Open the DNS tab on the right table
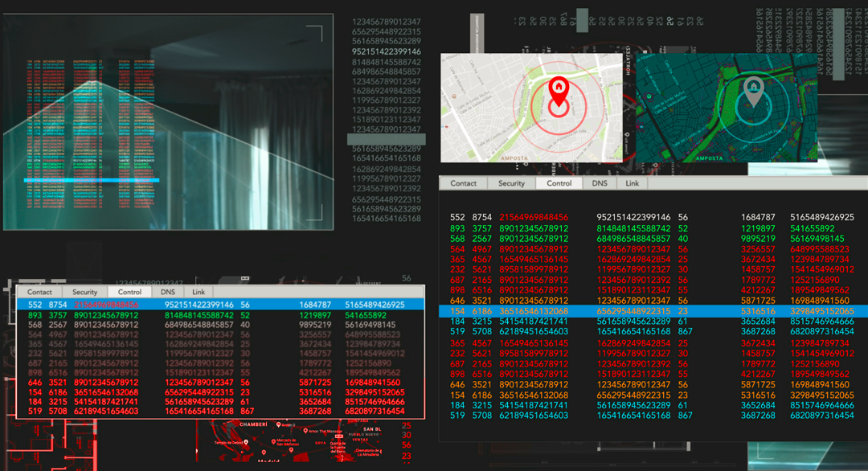This screenshot has width=868, height=471. point(600,183)
